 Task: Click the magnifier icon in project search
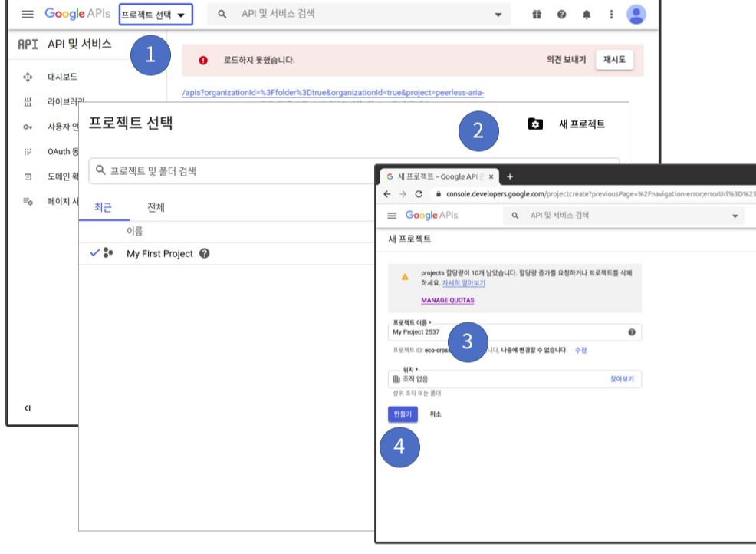pyautogui.click(x=100, y=170)
